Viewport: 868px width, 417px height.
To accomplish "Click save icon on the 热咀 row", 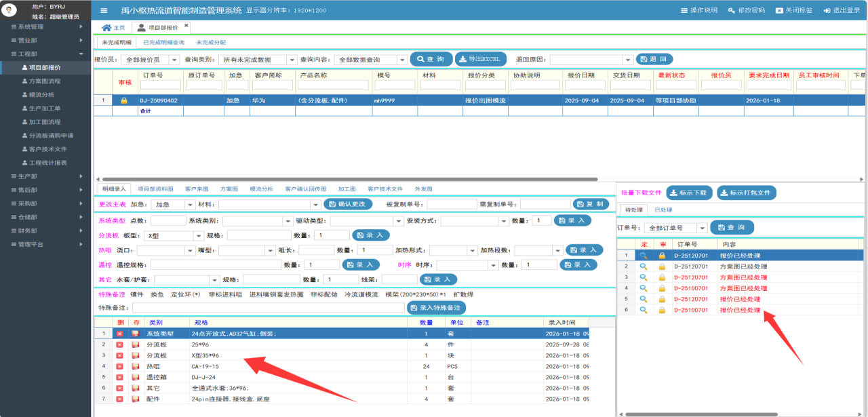I will point(135,366).
